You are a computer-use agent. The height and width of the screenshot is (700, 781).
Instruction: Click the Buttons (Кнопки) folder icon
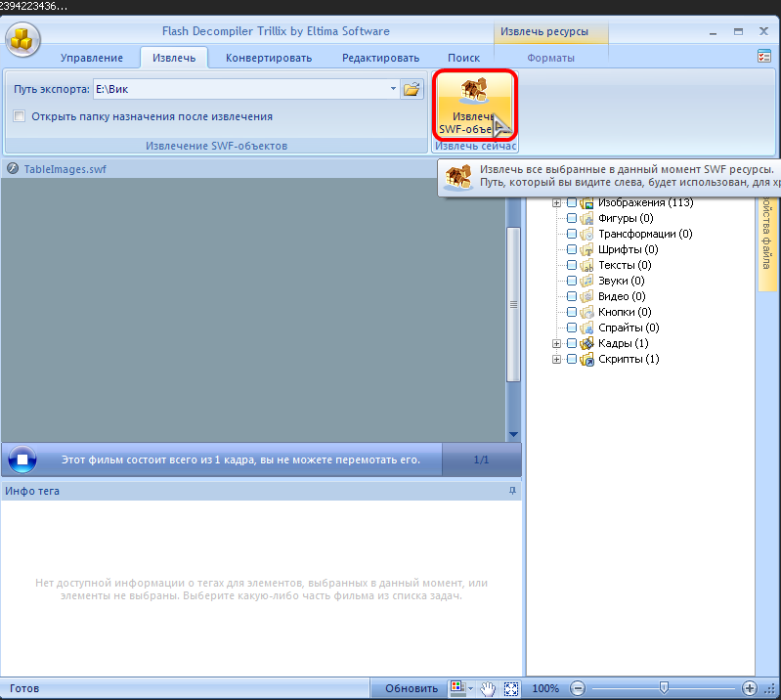586,312
